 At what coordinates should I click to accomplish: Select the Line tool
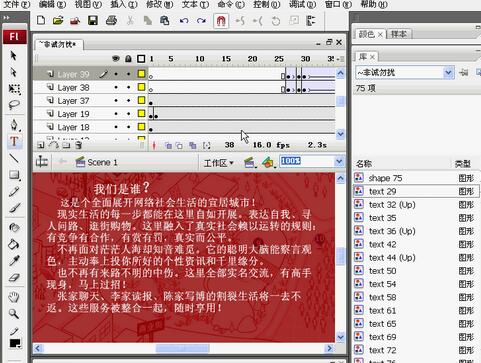(x=14, y=158)
